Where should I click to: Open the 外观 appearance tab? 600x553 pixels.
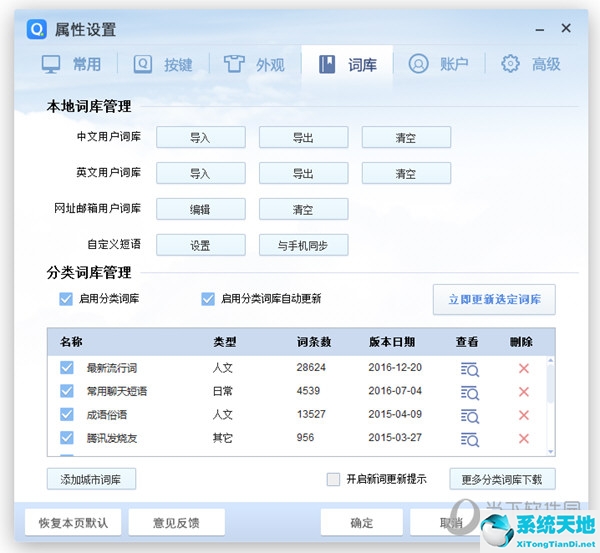(255, 64)
